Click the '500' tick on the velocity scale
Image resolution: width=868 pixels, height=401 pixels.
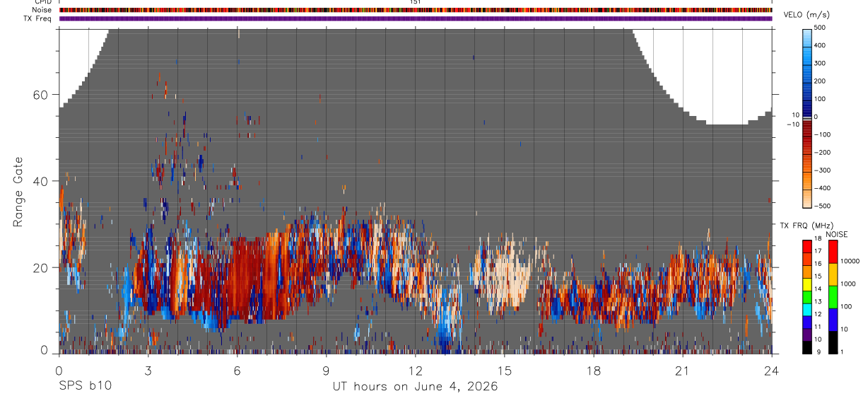coord(820,28)
